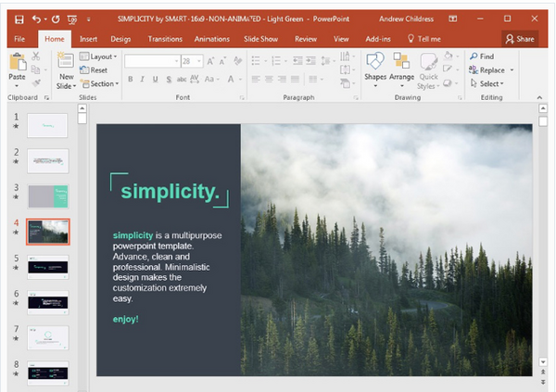Open the Section dropdown

[x=100, y=83]
